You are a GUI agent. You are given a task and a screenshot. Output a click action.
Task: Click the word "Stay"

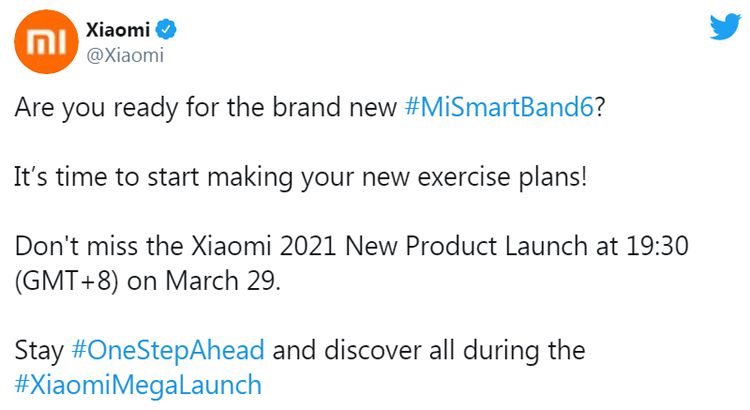(x=39, y=351)
